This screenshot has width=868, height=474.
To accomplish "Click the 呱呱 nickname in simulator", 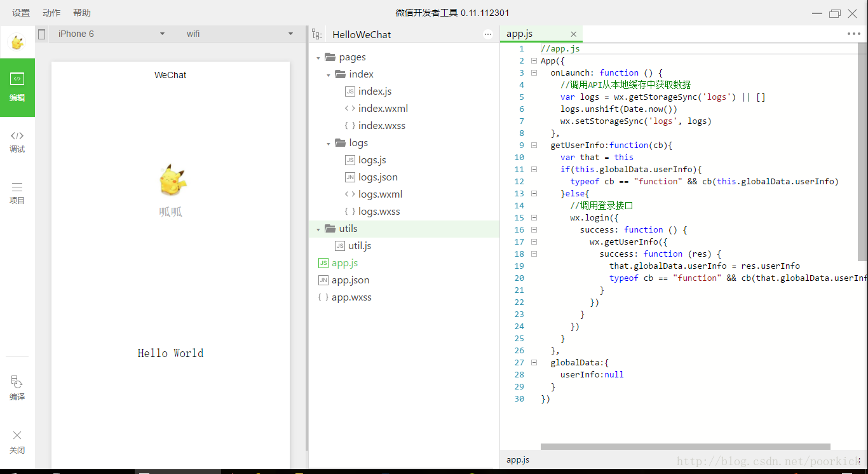I will pyautogui.click(x=170, y=212).
